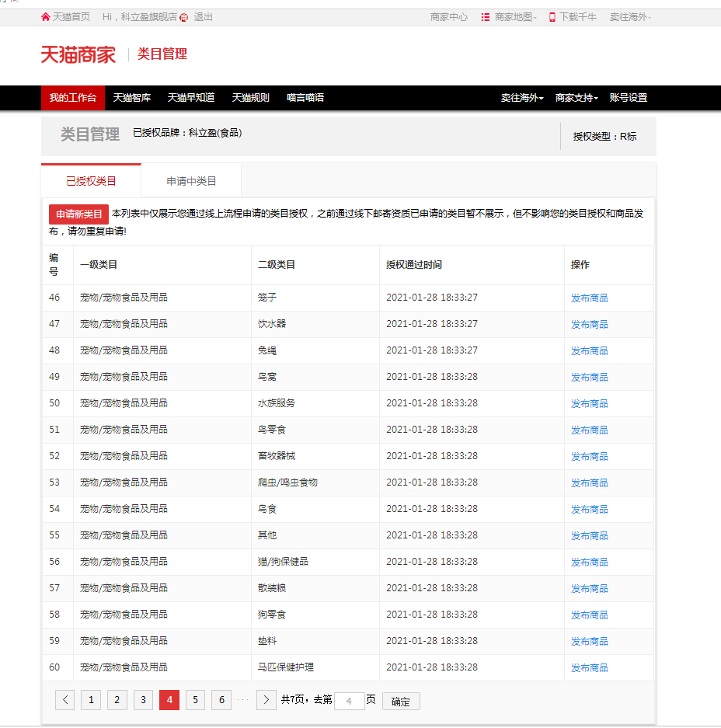The width and height of the screenshot is (721, 728).
Task: Expand the 商家地图 dropdown in top bar
Action: [515, 17]
